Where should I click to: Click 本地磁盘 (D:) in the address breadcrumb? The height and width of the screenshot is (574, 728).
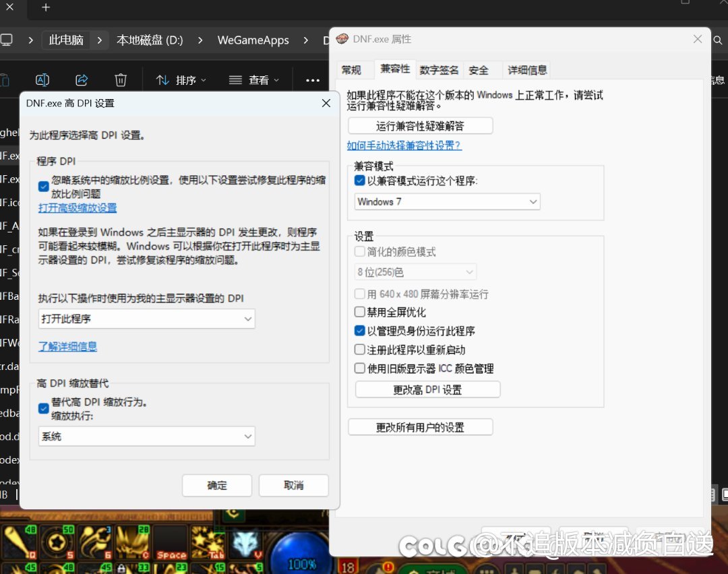point(150,40)
